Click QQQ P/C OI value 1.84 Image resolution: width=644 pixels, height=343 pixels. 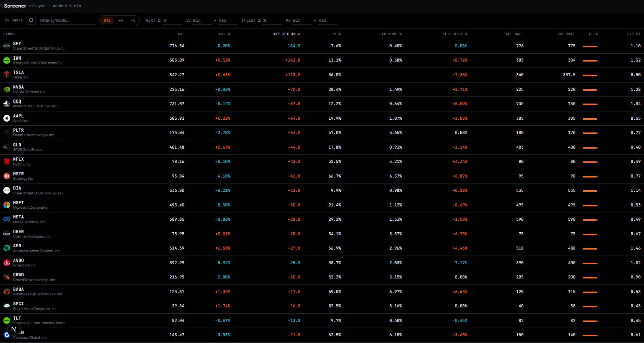[x=636, y=104]
